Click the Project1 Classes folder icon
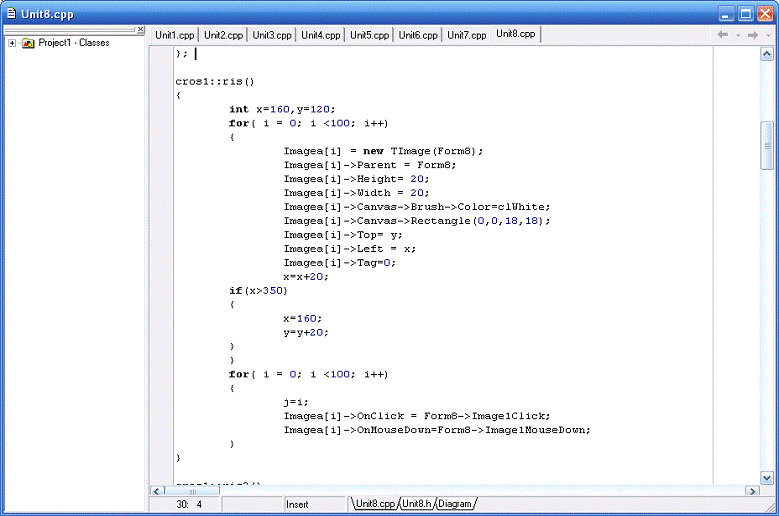The image size is (779, 516). coord(28,43)
